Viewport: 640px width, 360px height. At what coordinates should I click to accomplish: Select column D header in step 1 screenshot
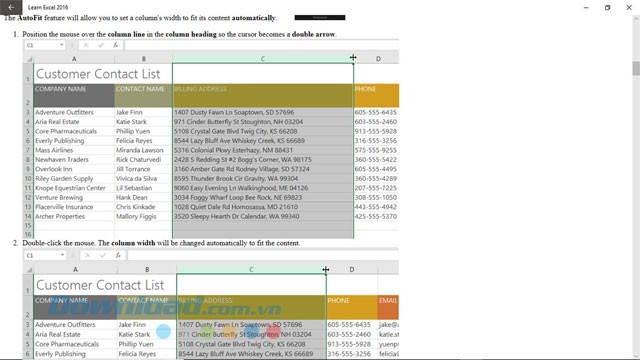tap(378, 59)
